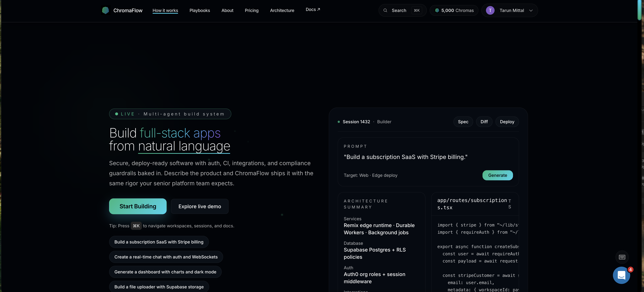Open the Pricing nav item

click(251, 11)
